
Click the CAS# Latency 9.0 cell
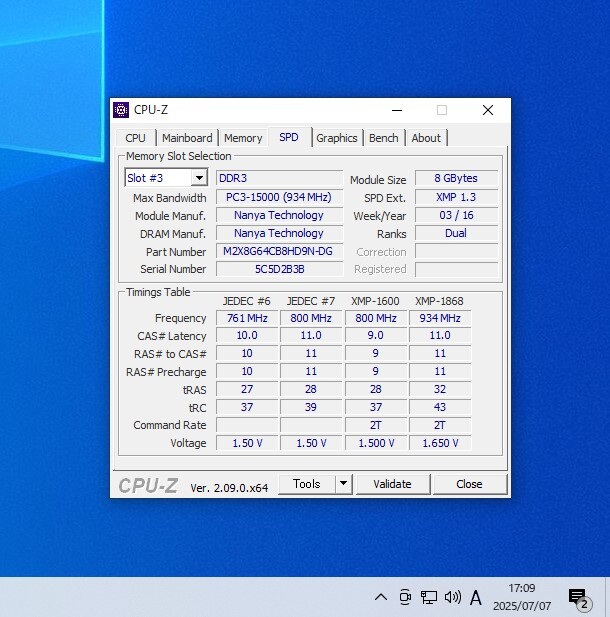[375, 335]
